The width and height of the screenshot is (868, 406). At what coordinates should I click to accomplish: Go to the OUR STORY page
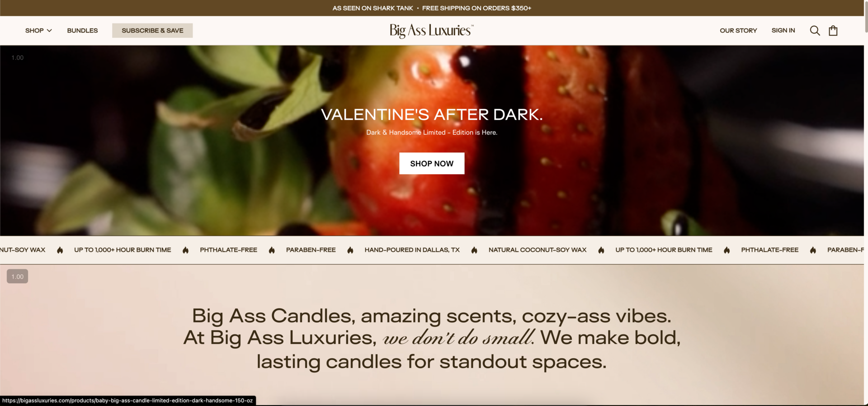[738, 30]
